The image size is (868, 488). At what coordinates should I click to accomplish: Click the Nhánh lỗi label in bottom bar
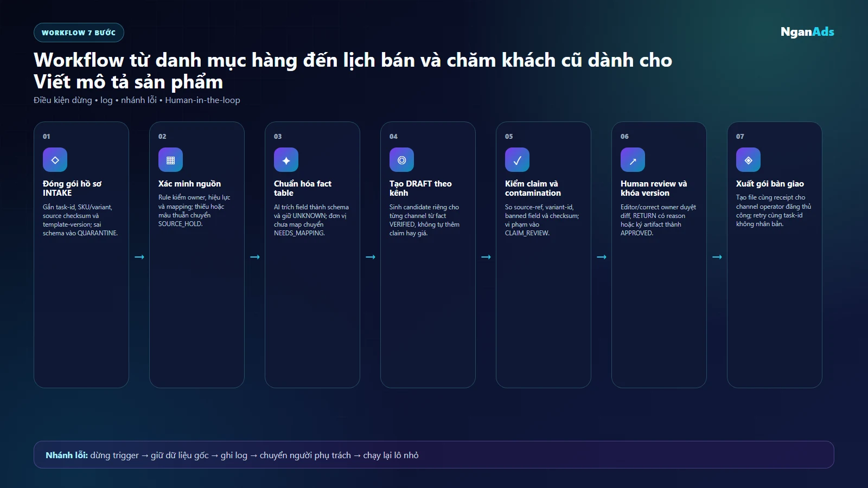(x=67, y=455)
